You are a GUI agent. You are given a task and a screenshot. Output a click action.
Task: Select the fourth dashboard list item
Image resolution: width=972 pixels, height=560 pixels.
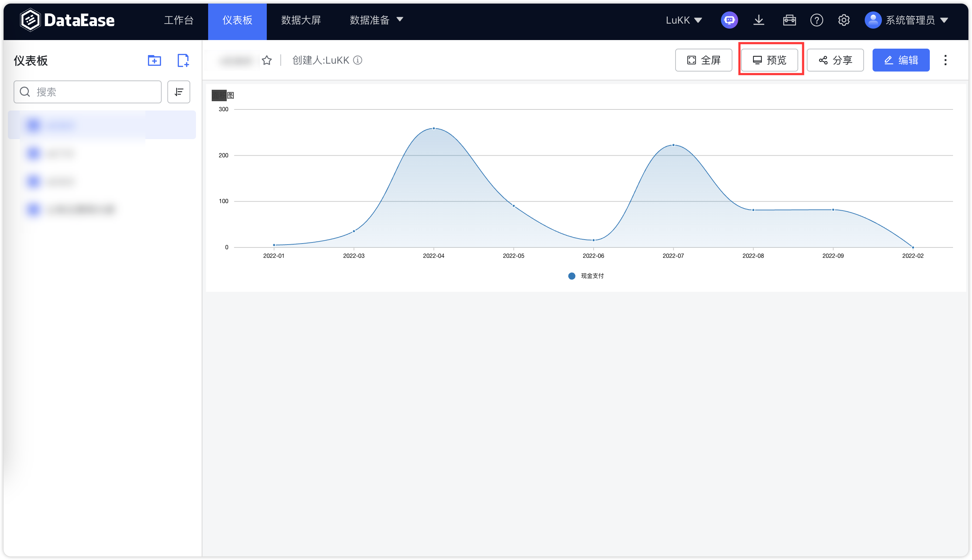coord(102,209)
